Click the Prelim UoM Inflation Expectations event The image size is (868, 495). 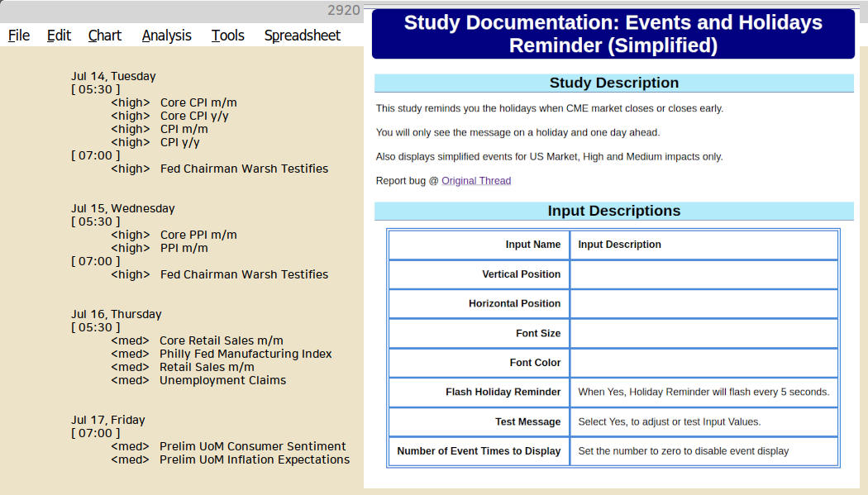[255, 459]
